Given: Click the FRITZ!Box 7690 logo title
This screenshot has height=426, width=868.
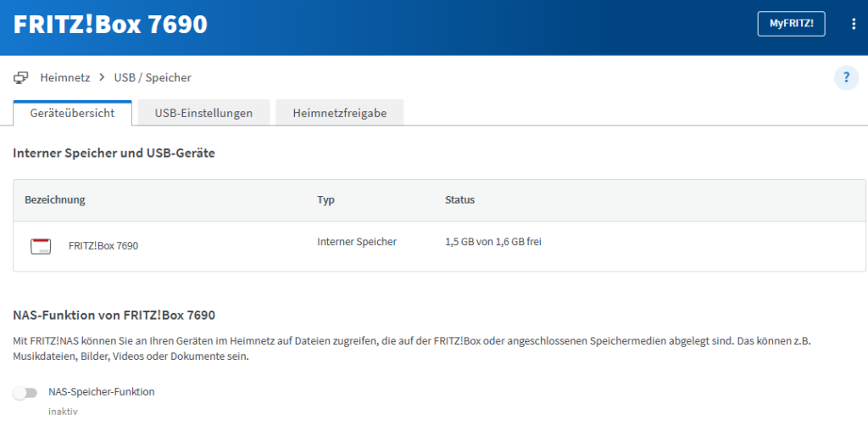Looking at the screenshot, I should tap(111, 25).
